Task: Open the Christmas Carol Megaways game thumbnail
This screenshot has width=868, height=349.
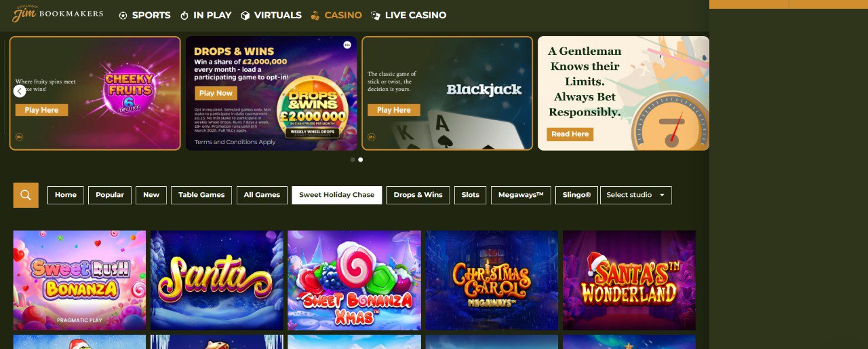Action: 492,280
